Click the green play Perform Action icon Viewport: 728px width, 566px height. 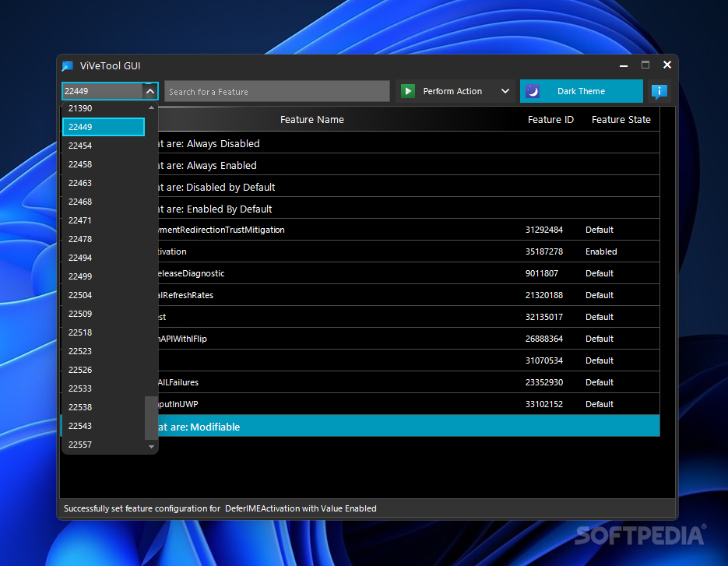pyautogui.click(x=408, y=91)
